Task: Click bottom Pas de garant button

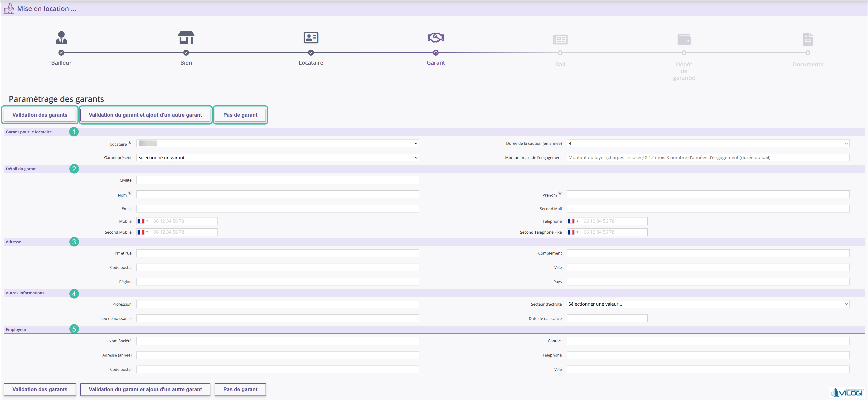Action: click(240, 389)
